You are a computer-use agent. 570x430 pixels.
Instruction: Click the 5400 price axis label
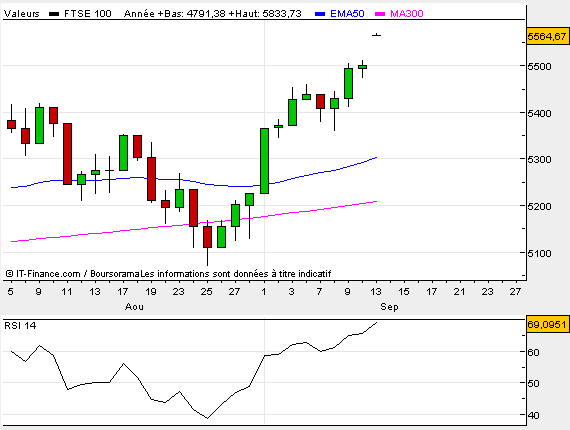click(539, 113)
